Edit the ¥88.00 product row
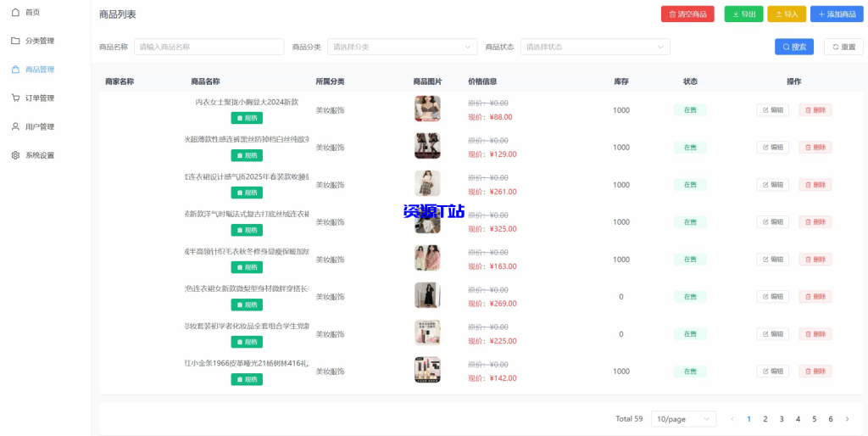The height and width of the screenshot is (436, 868). 773,110
